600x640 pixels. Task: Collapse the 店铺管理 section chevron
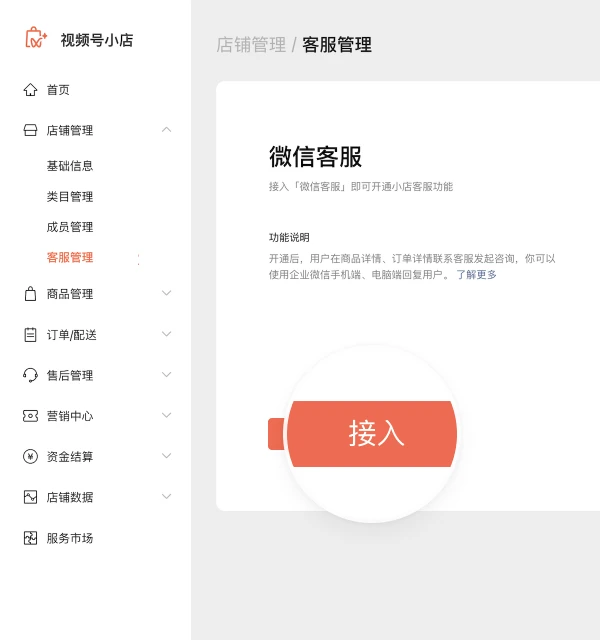click(x=166, y=130)
